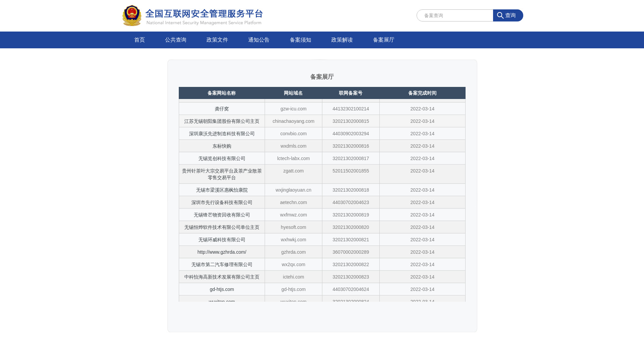The width and height of the screenshot is (644, 349).
Task: Type in the 备案查询 search field
Action: (x=455, y=15)
